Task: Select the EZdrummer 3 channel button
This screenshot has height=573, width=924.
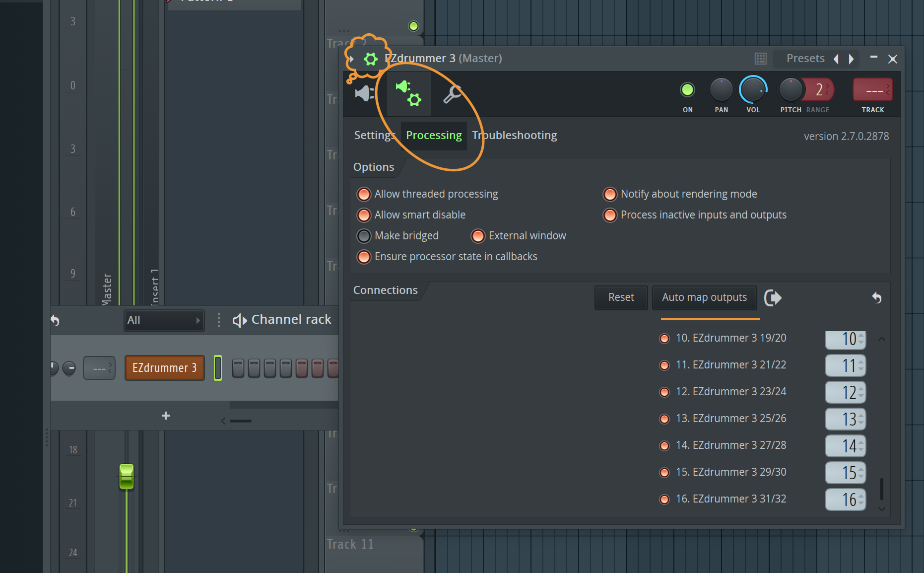Action: point(165,368)
